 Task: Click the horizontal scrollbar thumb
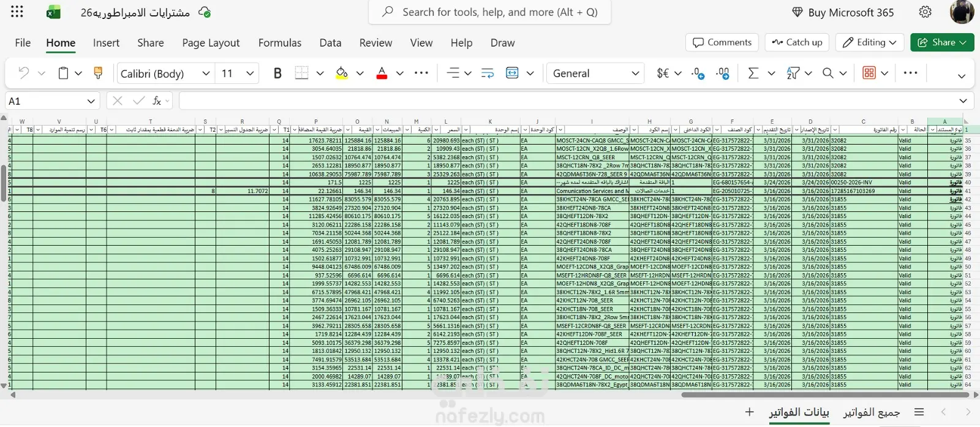point(824,395)
